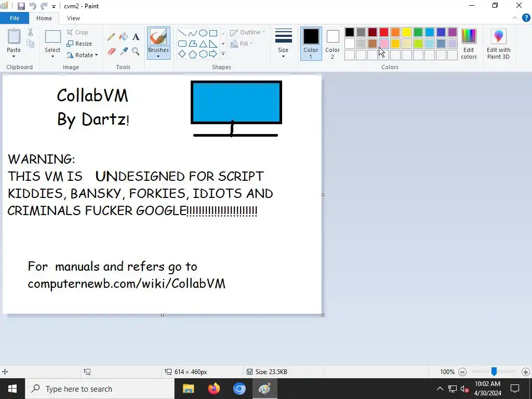
Task: Select the Magnifier tool
Action: 136,51
